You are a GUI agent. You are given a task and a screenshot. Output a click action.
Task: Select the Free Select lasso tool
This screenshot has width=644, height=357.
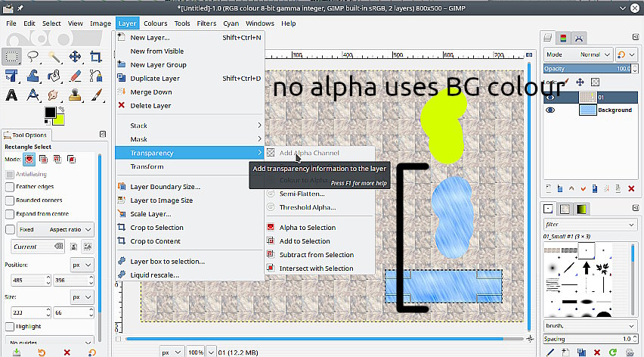point(33,56)
